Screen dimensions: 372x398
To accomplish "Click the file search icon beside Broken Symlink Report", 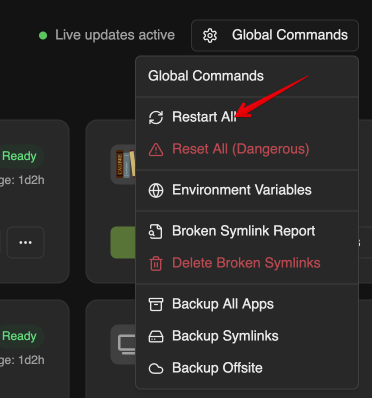I will click(156, 232).
